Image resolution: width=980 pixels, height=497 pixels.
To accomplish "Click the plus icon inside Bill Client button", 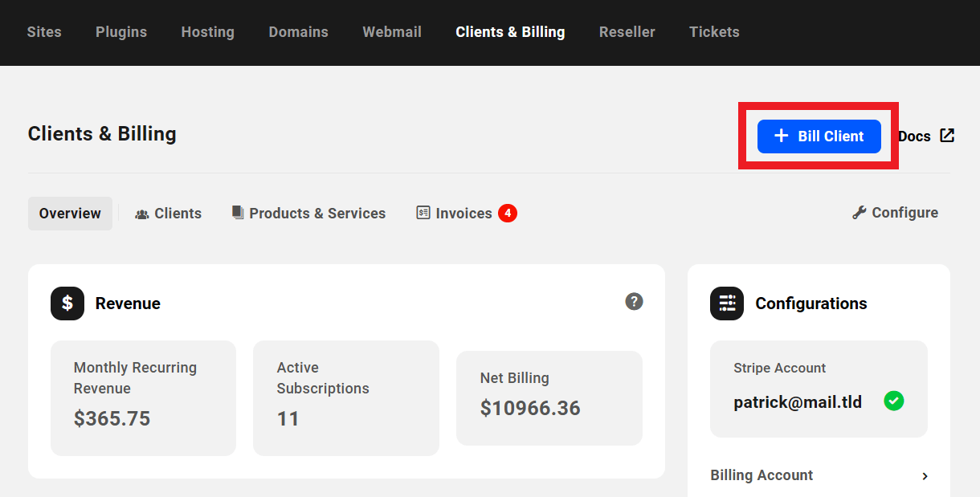I will tap(780, 136).
